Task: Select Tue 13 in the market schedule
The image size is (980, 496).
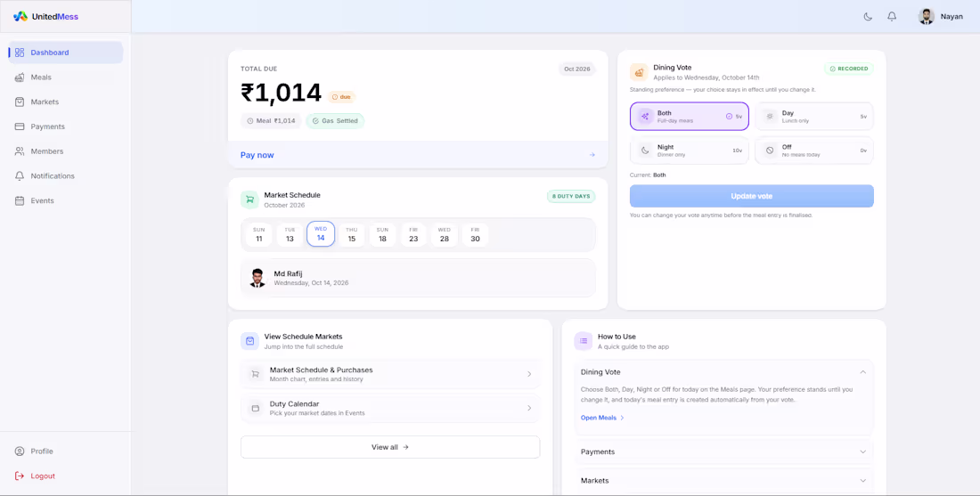Action: [290, 234]
